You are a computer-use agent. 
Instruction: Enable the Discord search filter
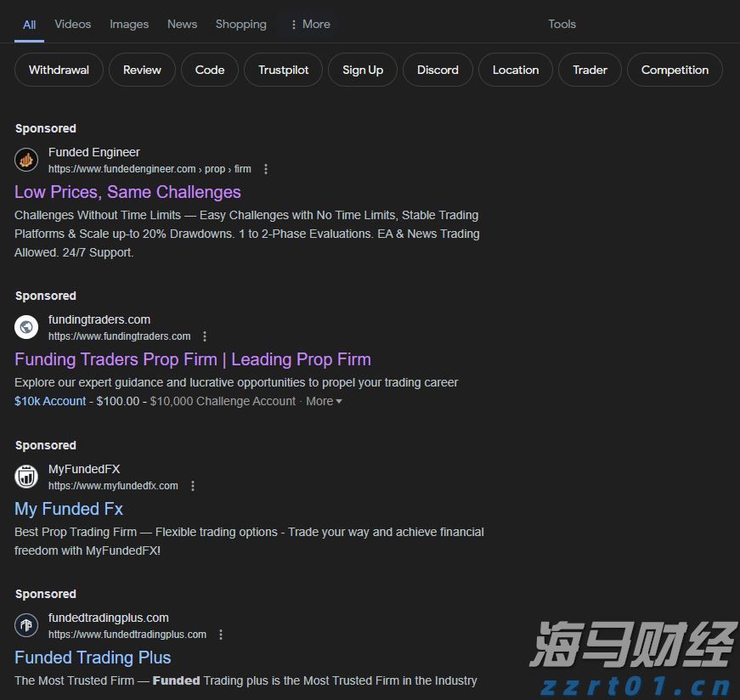click(438, 70)
